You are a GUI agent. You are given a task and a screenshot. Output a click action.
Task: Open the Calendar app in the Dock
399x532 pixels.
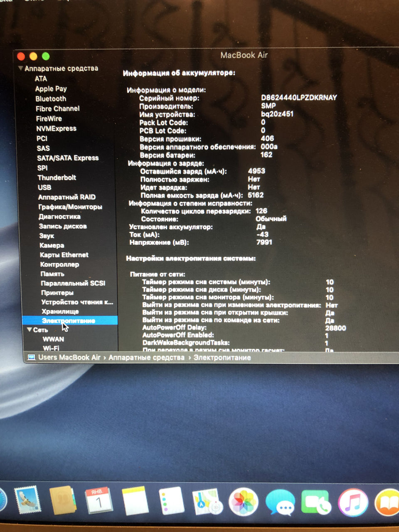(99, 501)
